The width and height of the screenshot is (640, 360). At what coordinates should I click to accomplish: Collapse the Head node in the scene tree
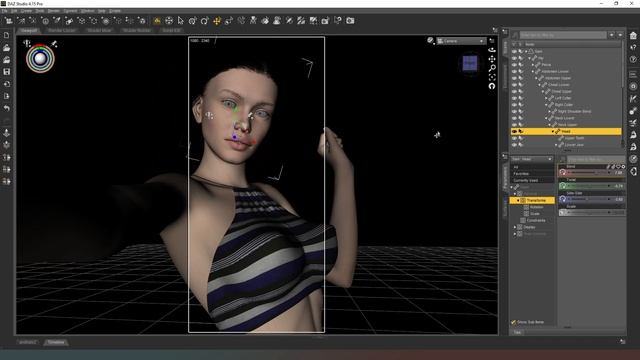pyautogui.click(x=553, y=131)
